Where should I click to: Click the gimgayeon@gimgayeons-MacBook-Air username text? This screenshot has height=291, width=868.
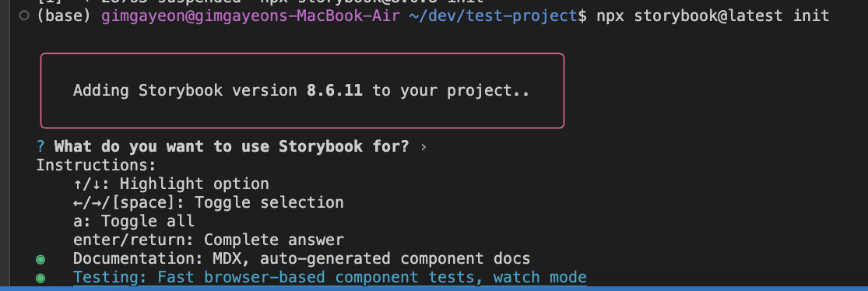click(x=250, y=16)
